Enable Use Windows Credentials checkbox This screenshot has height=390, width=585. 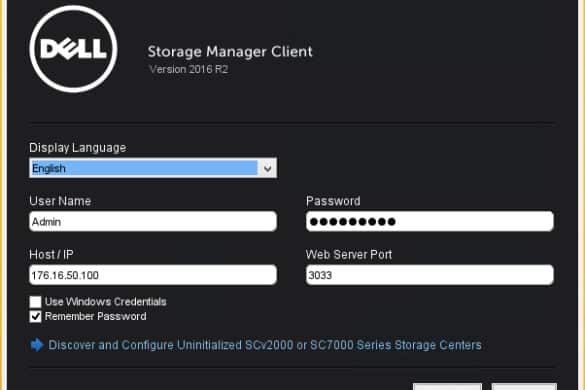coord(35,302)
